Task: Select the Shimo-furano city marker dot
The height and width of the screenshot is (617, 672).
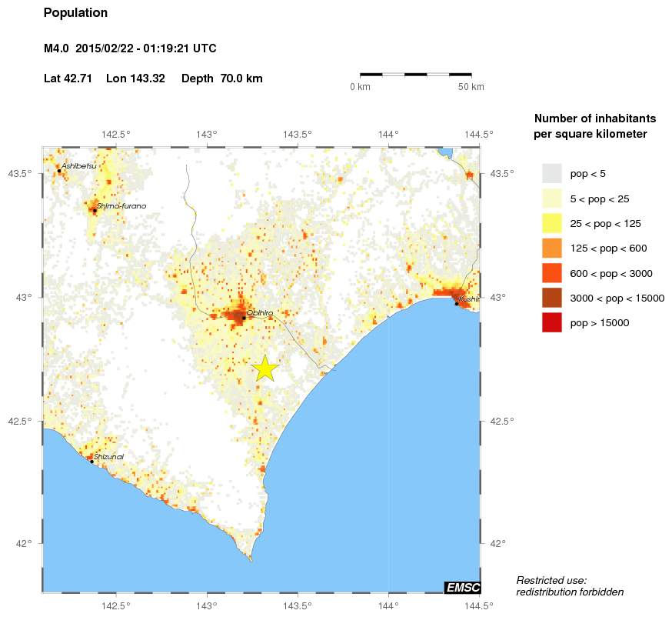Action: 95,210
